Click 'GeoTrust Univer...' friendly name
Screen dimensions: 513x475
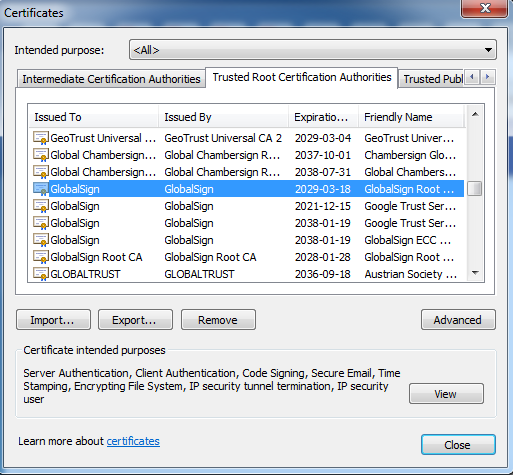pyautogui.click(x=409, y=138)
